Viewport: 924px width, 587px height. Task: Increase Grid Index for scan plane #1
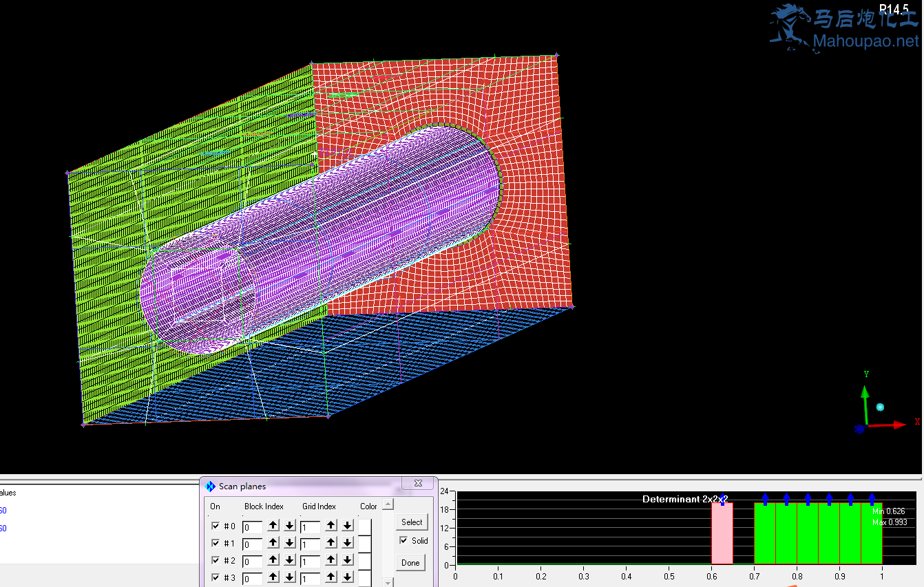tap(330, 543)
